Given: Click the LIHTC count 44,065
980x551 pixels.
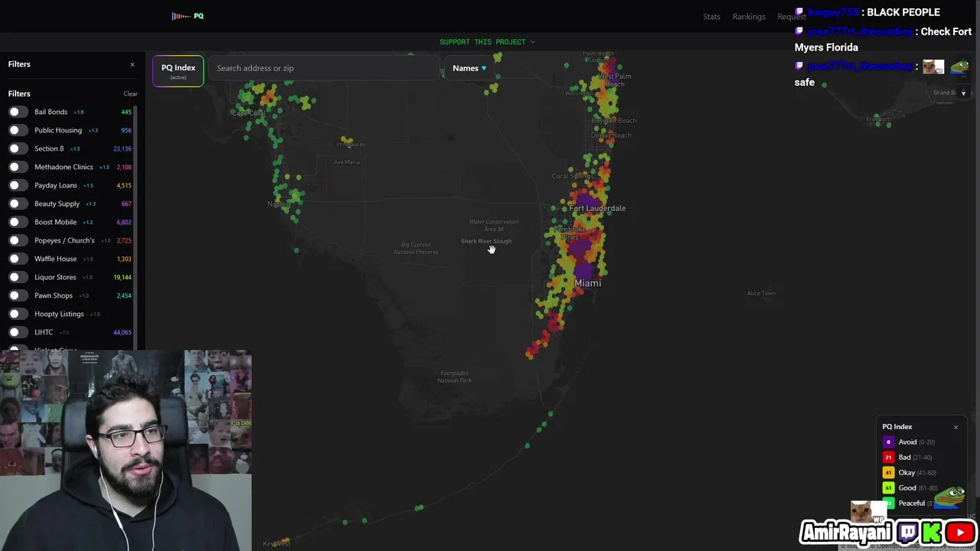Looking at the screenshot, I should 122,332.
